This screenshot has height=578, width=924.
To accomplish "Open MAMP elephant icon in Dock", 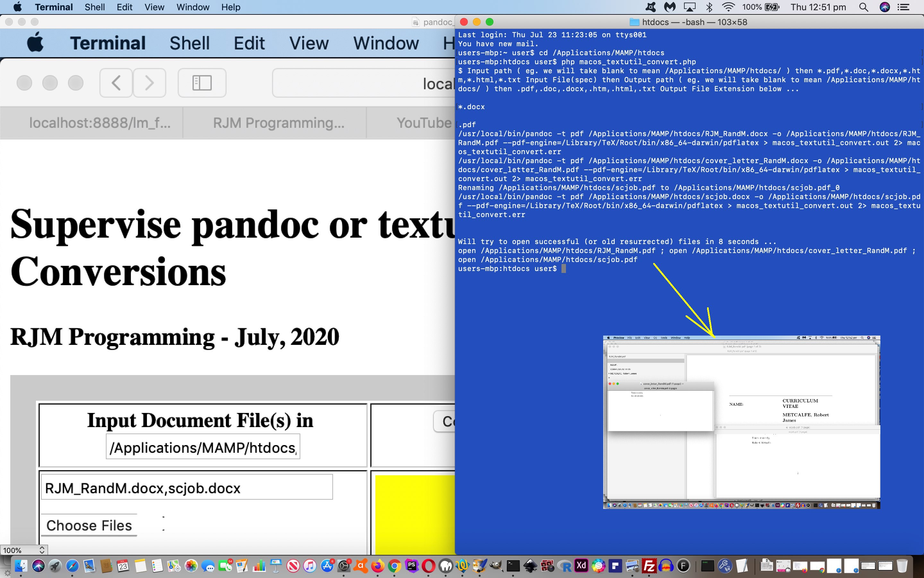I will point(446,566).
